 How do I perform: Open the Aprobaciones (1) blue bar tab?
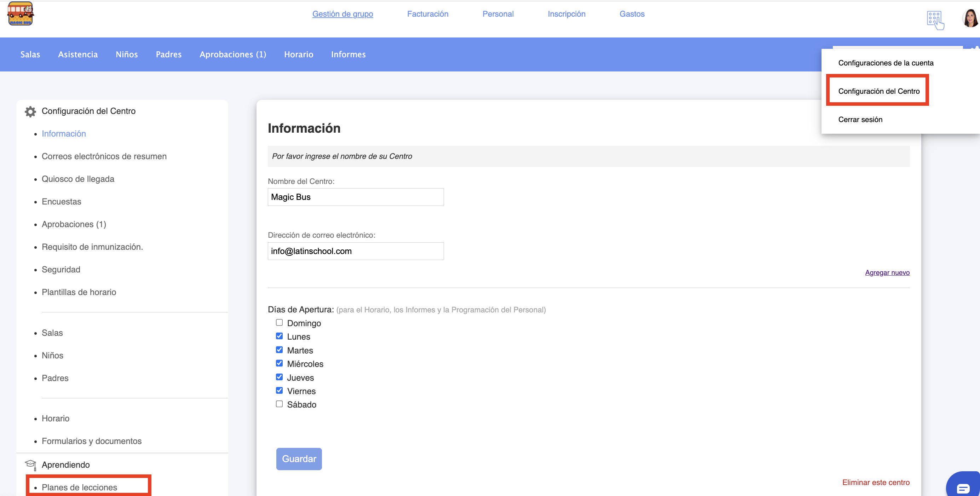tap(232, 54)
